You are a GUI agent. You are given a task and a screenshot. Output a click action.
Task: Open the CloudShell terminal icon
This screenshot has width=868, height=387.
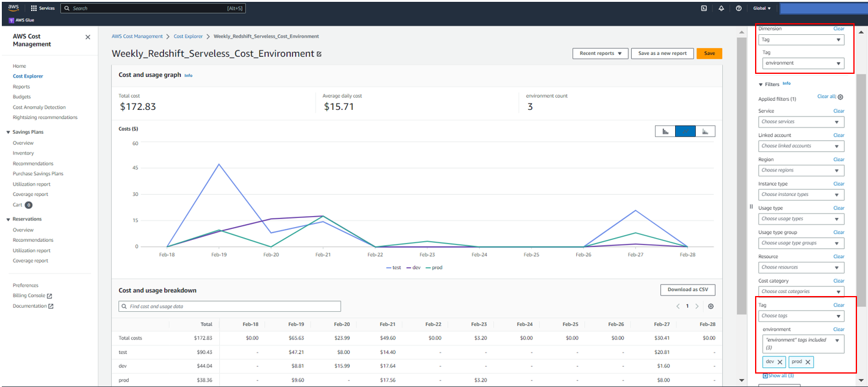(x=704, y=8)
